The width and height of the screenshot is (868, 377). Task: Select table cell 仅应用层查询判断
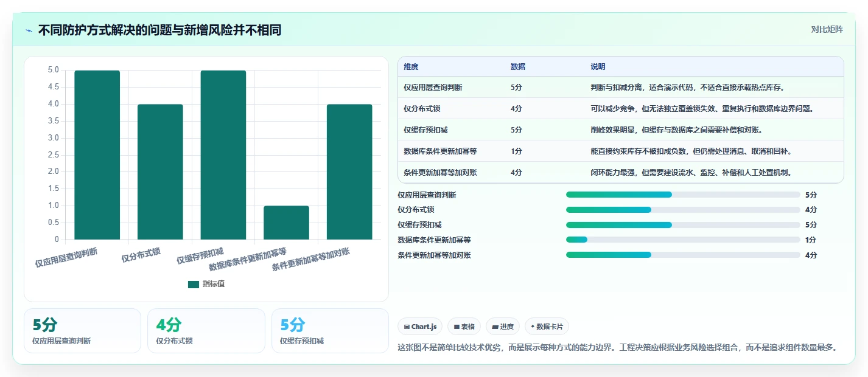pyautogui.click(x=433, y=88)
